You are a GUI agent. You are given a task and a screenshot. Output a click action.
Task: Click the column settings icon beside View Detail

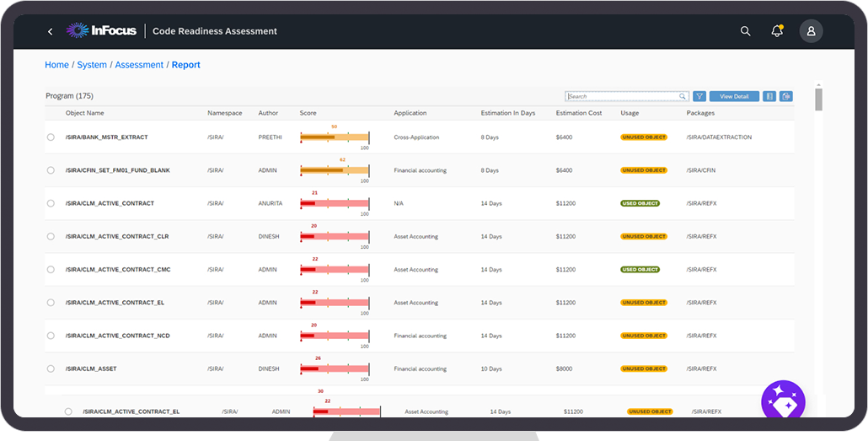pos(769,96)
